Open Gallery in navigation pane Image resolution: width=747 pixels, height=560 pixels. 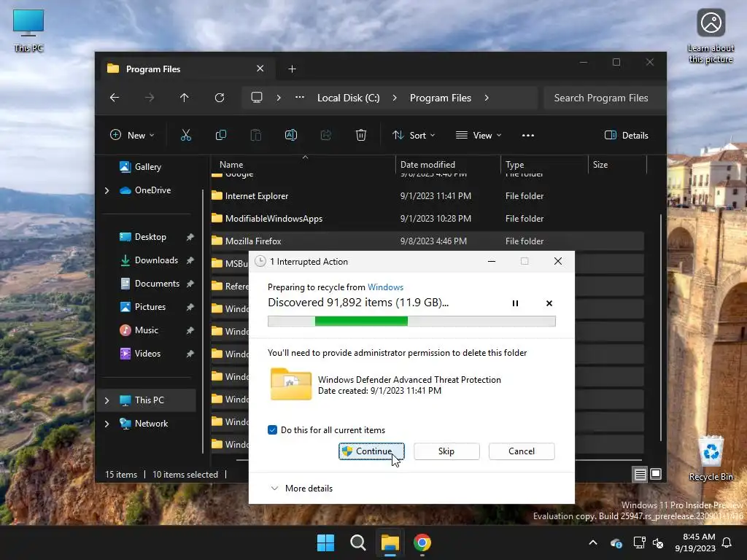(x=141, y=167)
